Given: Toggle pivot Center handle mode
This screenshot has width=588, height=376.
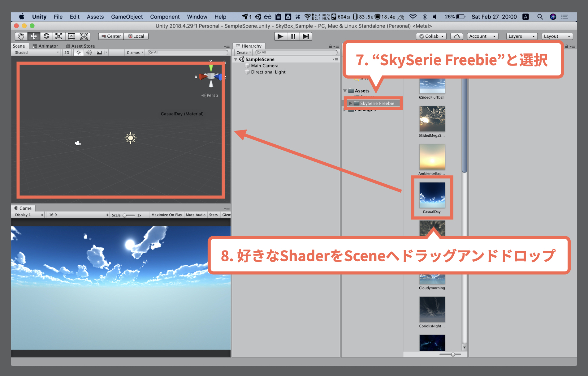Looking at the screenshot, I should 111,36.
